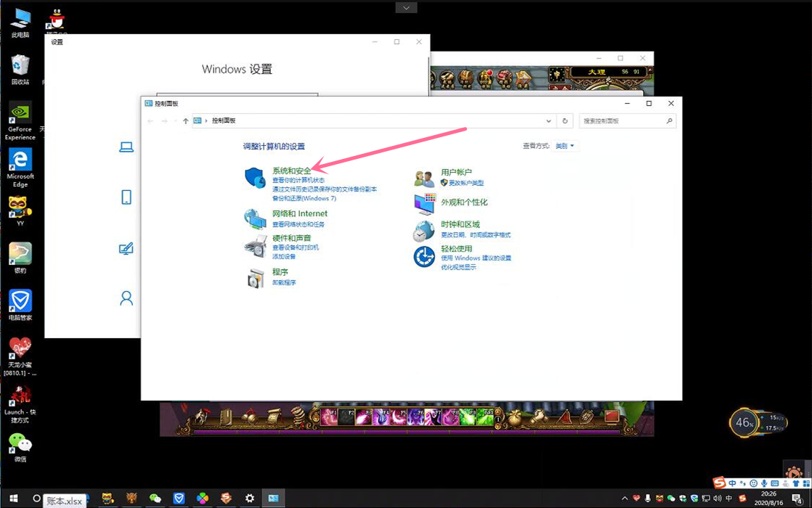The width and height of the screenshot is (812, 508).
Task: Click the settings gear on taskbar
Action: (x=250, y=498)
